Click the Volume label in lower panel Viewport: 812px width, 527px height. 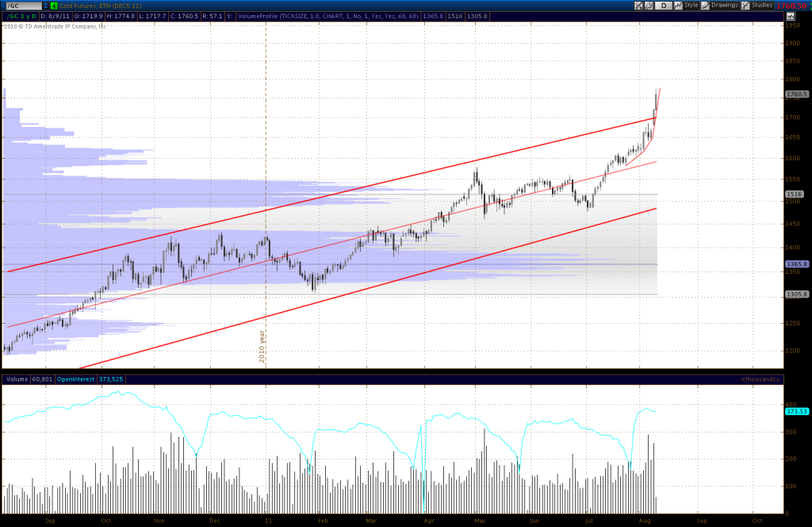(x=14, y=379)
